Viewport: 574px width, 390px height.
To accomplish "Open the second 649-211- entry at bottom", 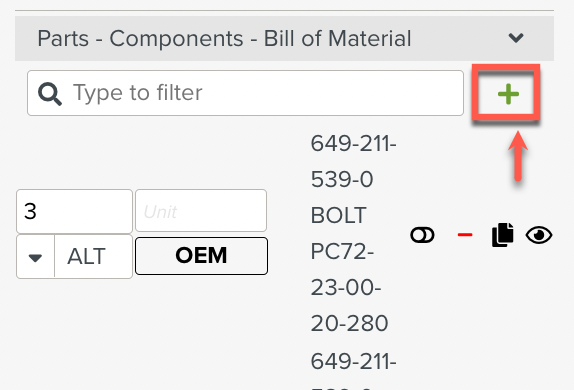I will [353, 361].
